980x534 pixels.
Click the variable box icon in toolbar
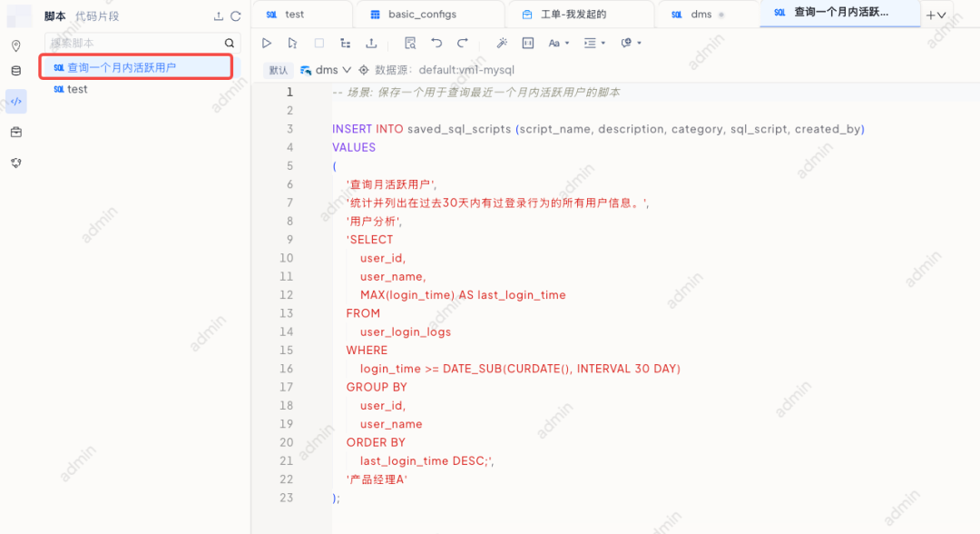click(528, 44)
